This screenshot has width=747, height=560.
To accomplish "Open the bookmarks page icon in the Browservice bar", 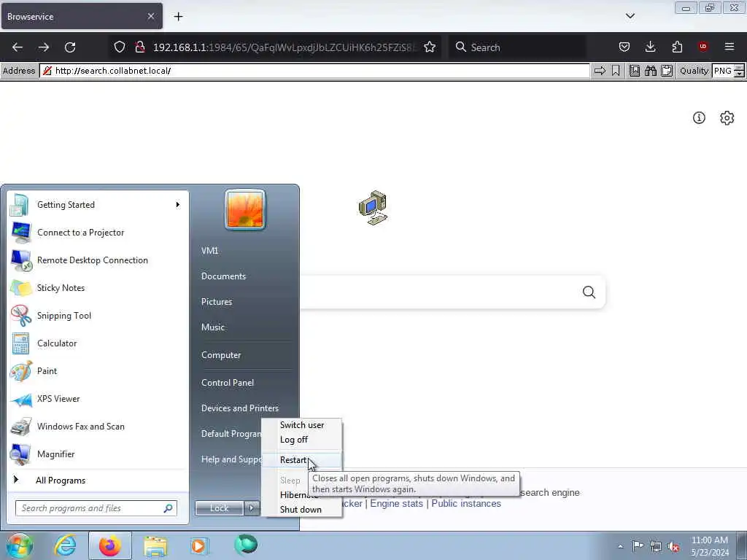I will pyautogui.click(x=635, y=71).
